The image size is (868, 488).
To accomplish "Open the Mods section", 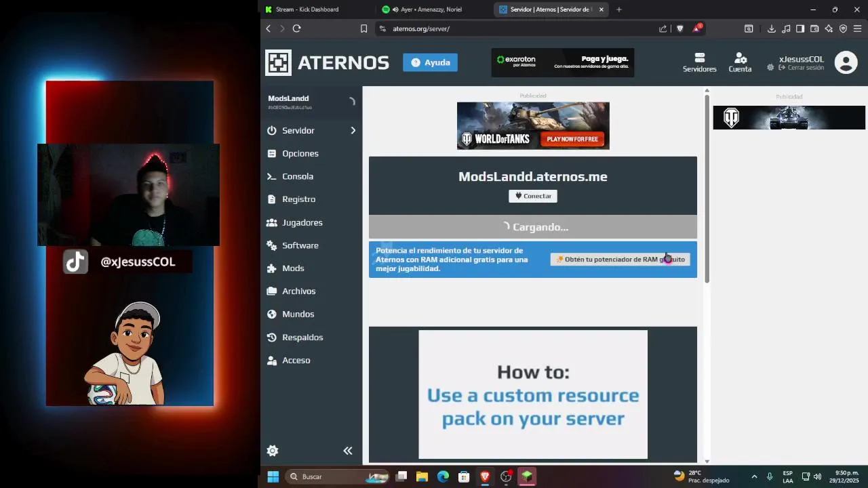I will tap(293, 268).
